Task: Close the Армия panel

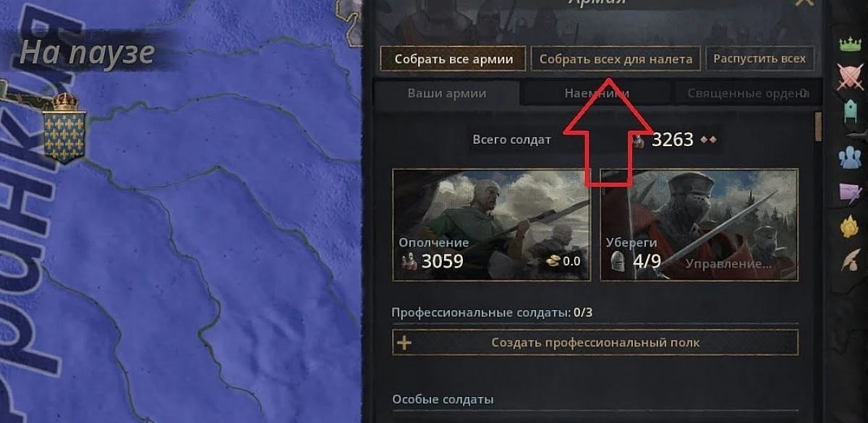Action: click(803, 3)
